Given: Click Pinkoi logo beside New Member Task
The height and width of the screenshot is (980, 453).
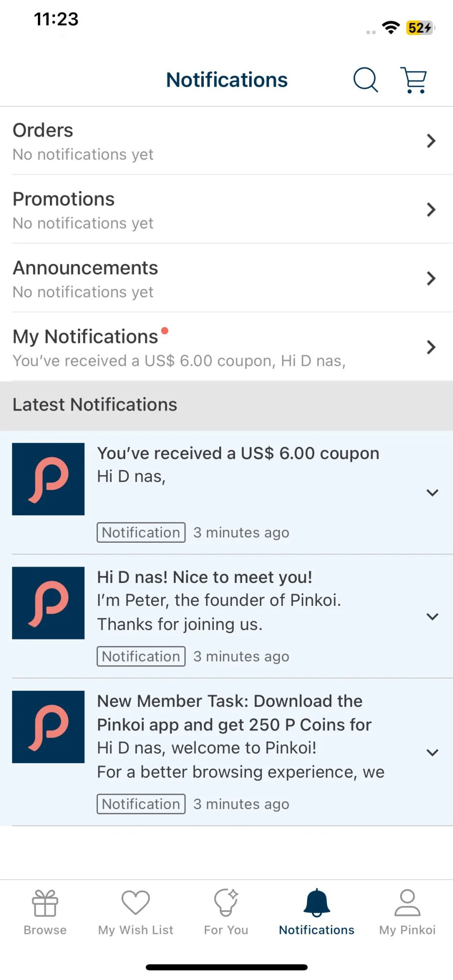Looking at the screenshot, I should [x=48, y=727].
